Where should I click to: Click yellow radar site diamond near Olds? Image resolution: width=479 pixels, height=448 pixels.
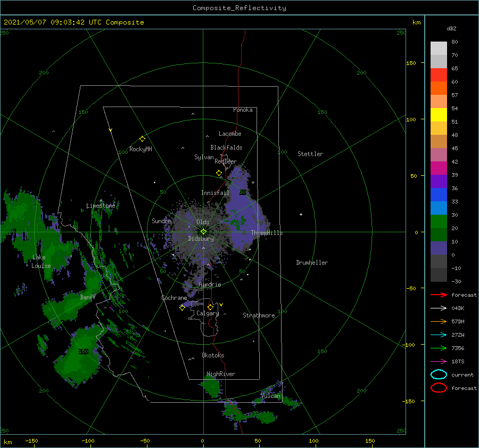[x=203, y=232]
